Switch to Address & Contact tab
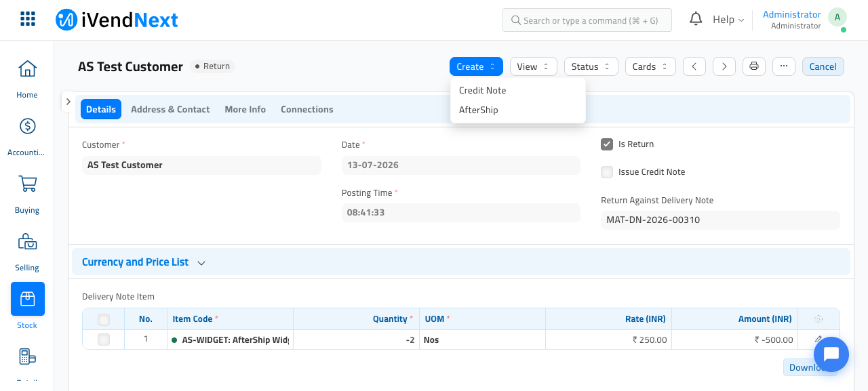Screen dimensions: 868x391 point(170,109)
